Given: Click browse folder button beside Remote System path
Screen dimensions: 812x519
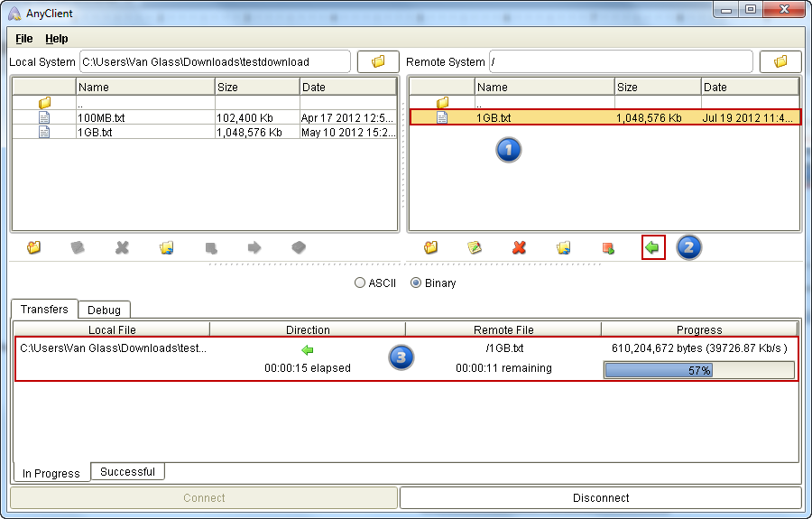Looking at the screenshot, I should [780, 61].
